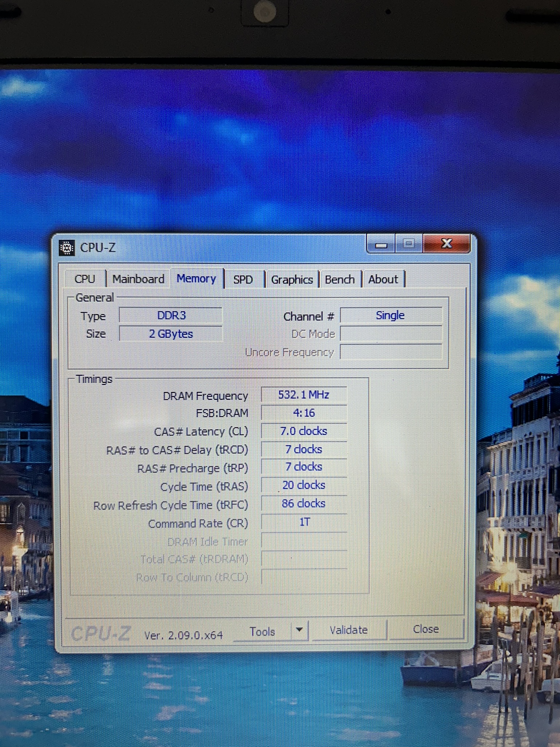
Task: Close CPU-Z with the red X
Action: click(447, 244)
